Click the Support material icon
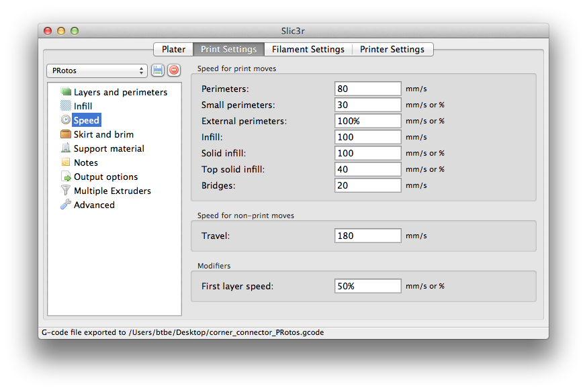 click(66, 148)
